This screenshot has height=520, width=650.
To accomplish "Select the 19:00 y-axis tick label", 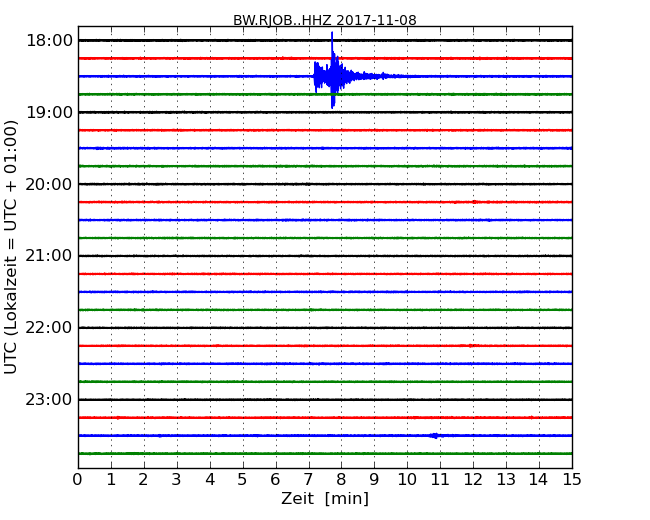I will coord(49,112).
